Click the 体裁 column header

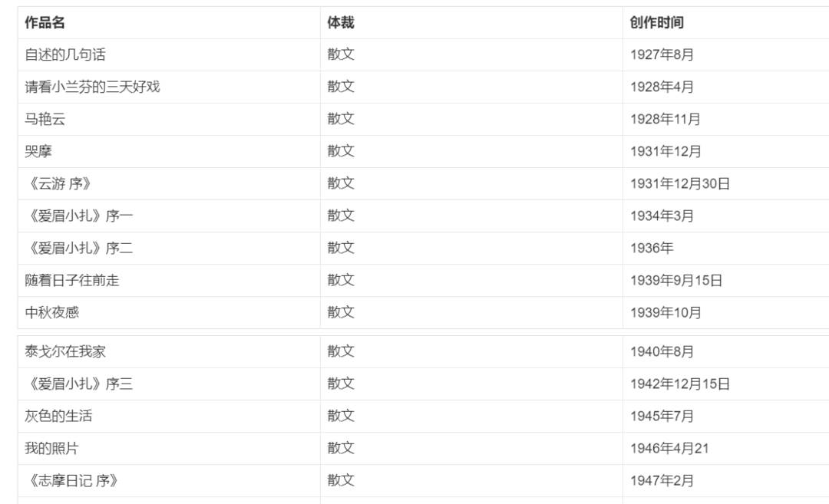tap(341, 23)
